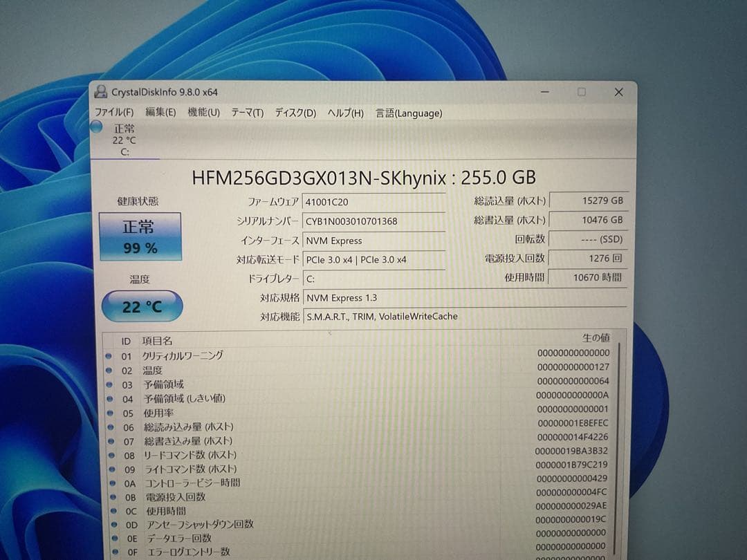Viewport: 747px width, 560px height.
Task: Select row 03 予備領域
Action: point(358,384)
